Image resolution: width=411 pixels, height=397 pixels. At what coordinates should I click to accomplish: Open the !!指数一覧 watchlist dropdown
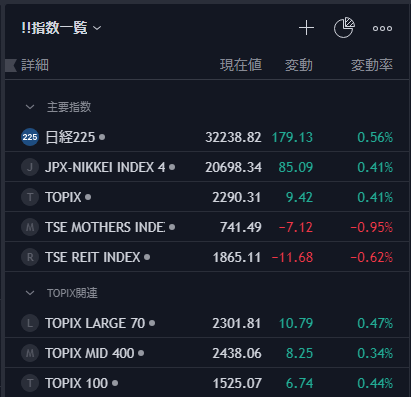coord(61,28)
